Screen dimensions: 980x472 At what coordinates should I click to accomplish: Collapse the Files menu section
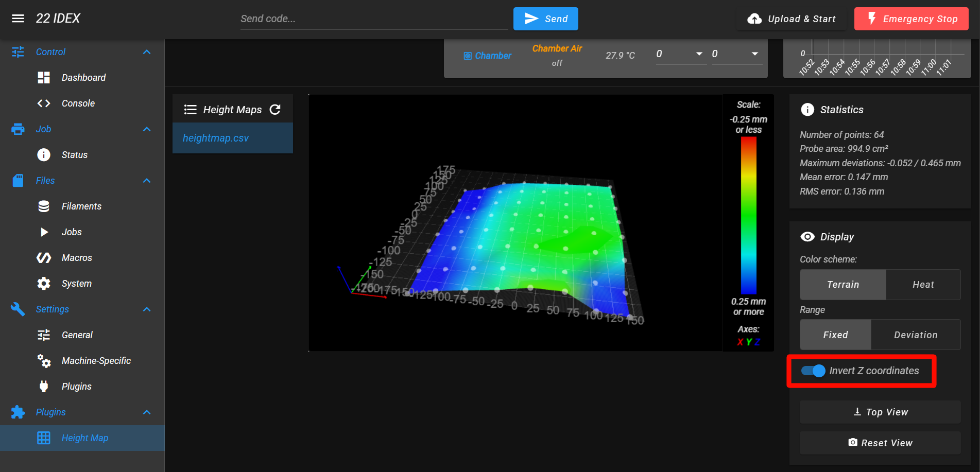point(147,181)
